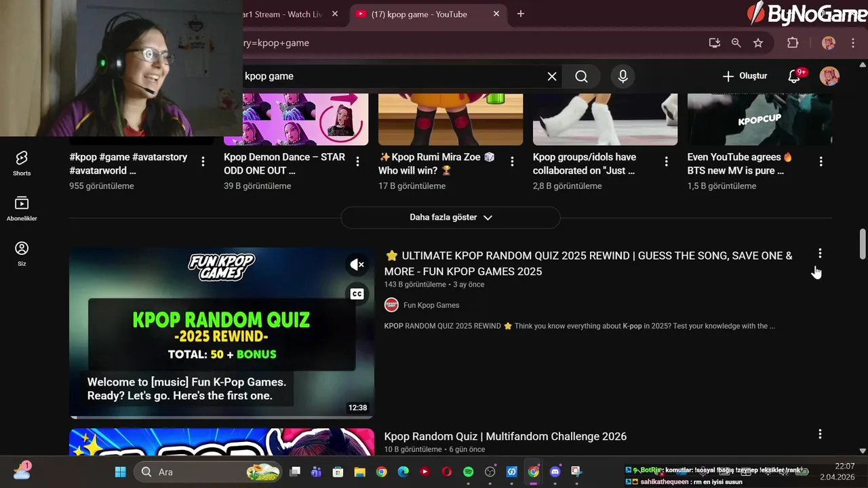
Task: Click the Windows Start button
Action: 121,472
